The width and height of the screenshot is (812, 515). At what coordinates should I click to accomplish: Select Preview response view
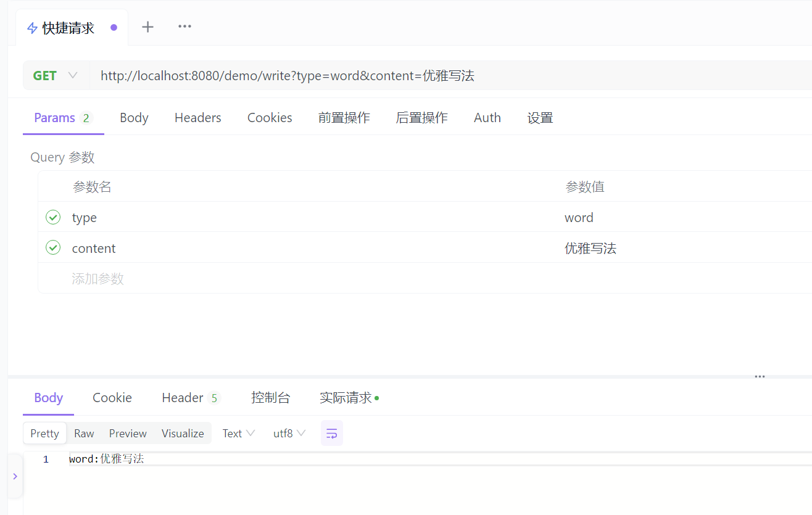pos(128,433)
